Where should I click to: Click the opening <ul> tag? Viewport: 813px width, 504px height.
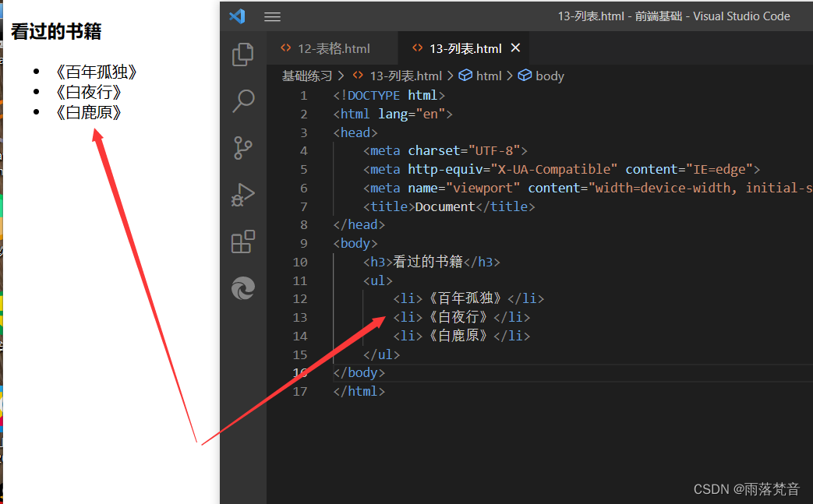pos(378,280)
